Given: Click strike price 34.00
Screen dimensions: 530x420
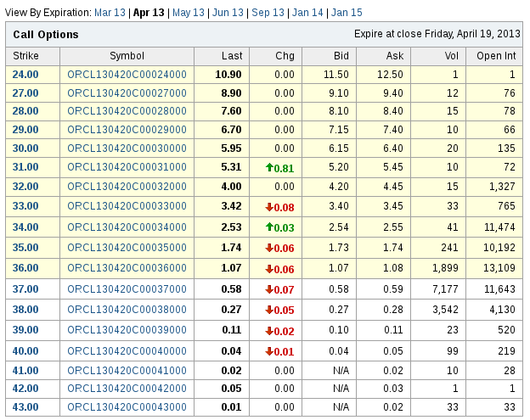Looking at the screenshot, I should point(25,227).
